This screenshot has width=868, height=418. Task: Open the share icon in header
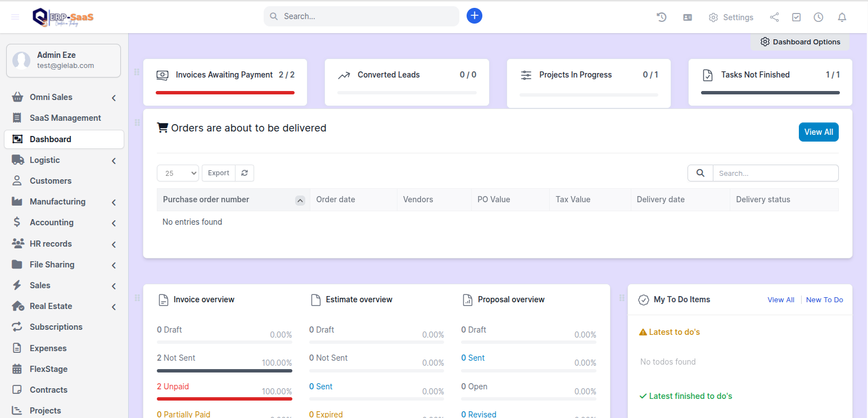pos(774,17)
